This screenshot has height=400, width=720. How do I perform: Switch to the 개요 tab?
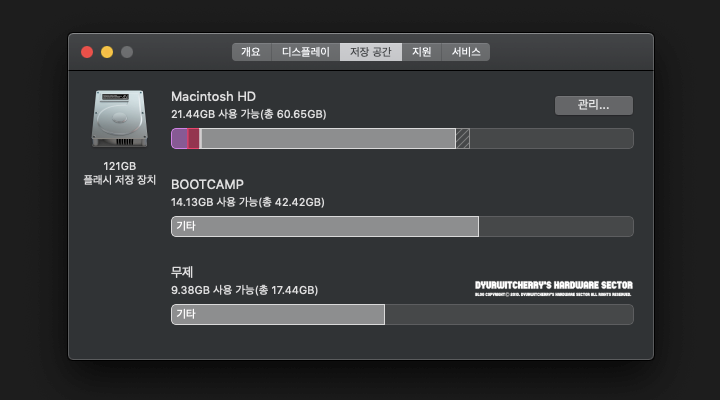click(251, 52)
